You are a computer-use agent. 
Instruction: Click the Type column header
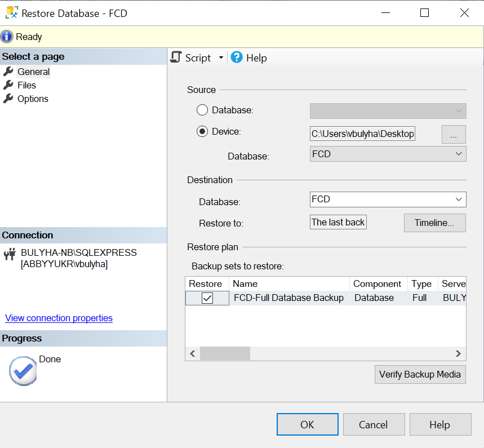[x=423, y=284]
